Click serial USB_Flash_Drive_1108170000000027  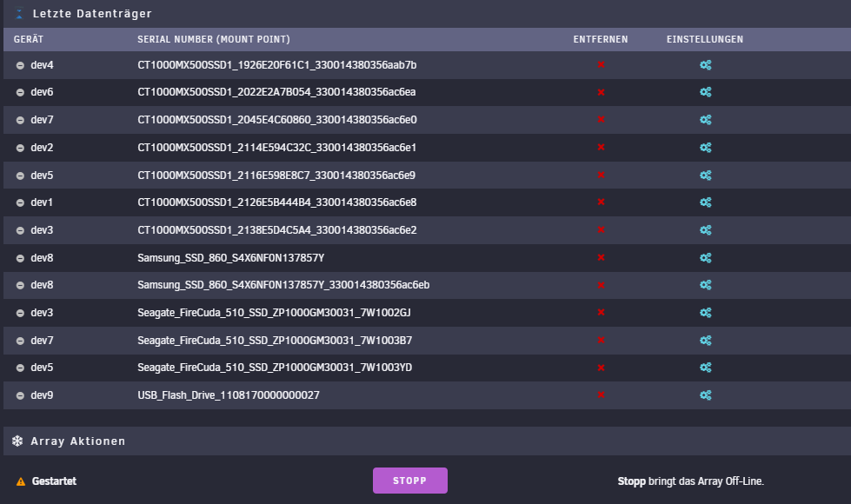pos(229,395)
